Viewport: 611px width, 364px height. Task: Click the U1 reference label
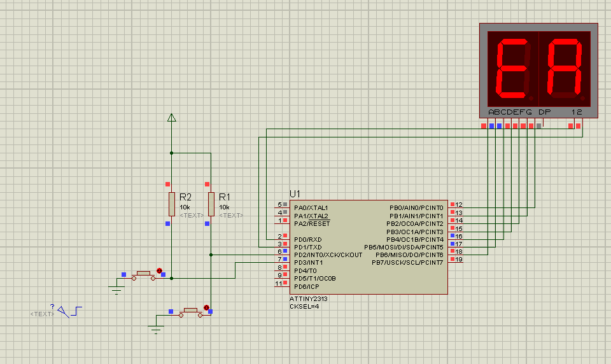tap(295, 193)
